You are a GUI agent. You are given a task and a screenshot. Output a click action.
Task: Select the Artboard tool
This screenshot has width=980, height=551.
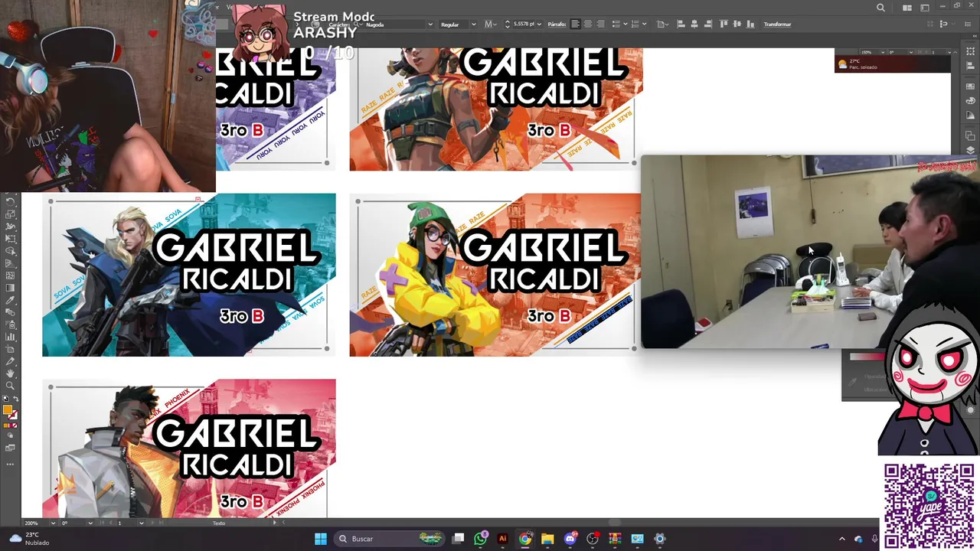(10, 349)
